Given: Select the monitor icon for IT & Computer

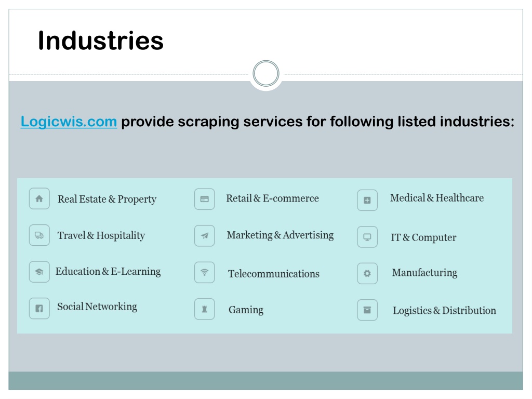Looking at the screenshot, I should [x=367, y=237].
